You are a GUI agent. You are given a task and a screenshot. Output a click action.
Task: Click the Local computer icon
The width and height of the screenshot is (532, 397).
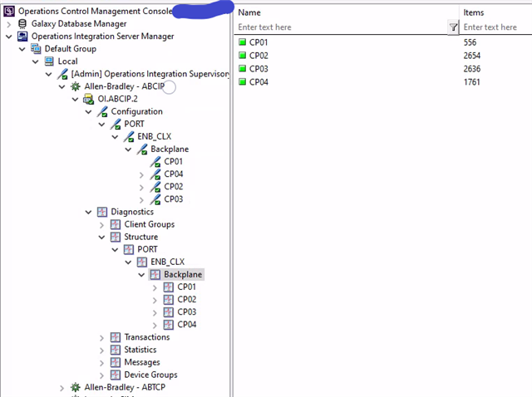(49, 61)
